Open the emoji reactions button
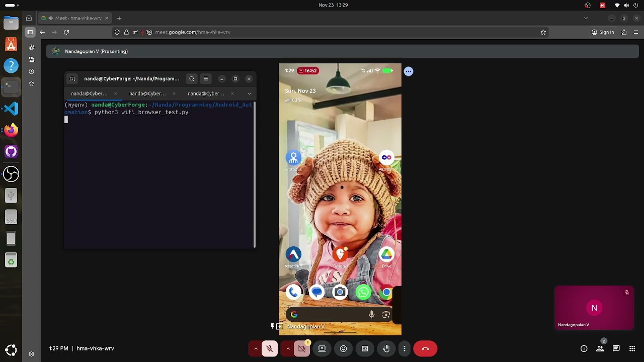 coord(344,348)
